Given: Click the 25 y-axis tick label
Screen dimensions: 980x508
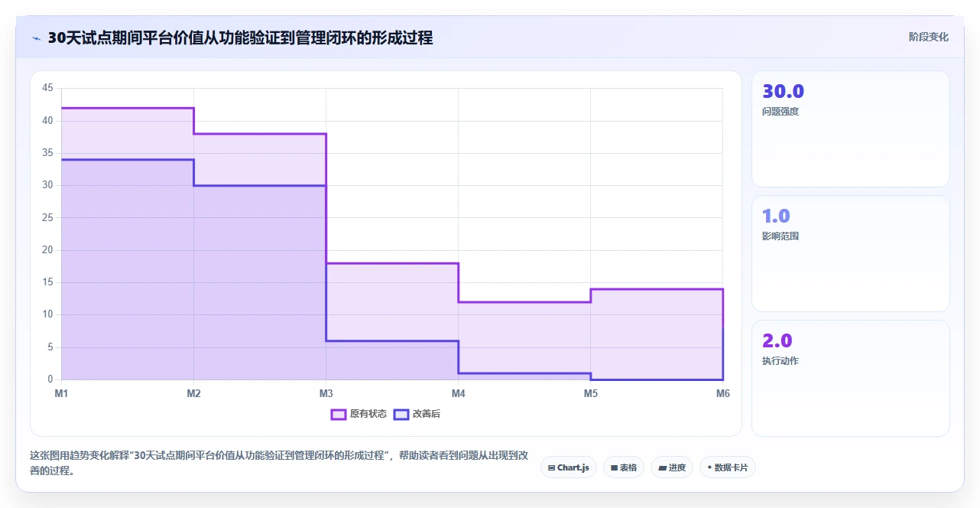Looking at the screenshot, I should (47, 218).
